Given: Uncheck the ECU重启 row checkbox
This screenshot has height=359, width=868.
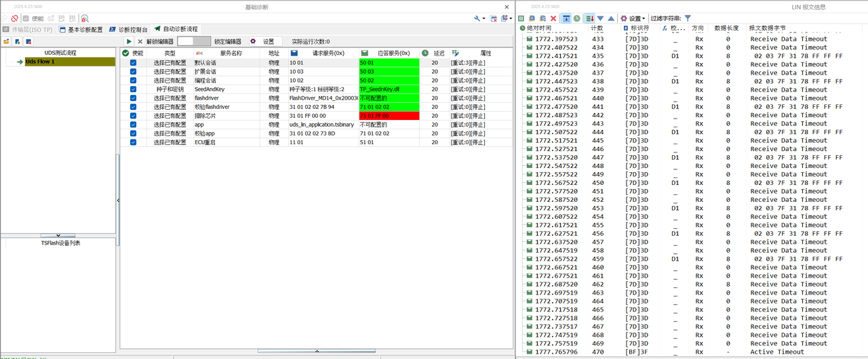Looking at the screenshot, I should tap(133, 142).
